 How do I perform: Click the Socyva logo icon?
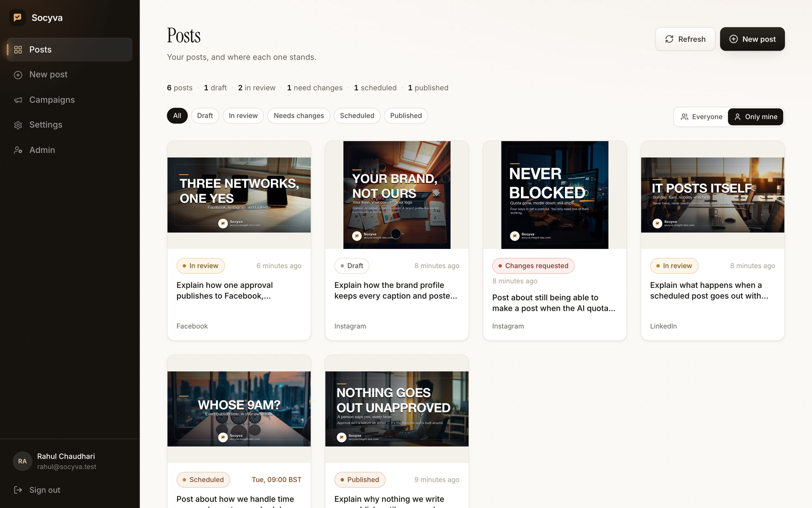[17, 17]
